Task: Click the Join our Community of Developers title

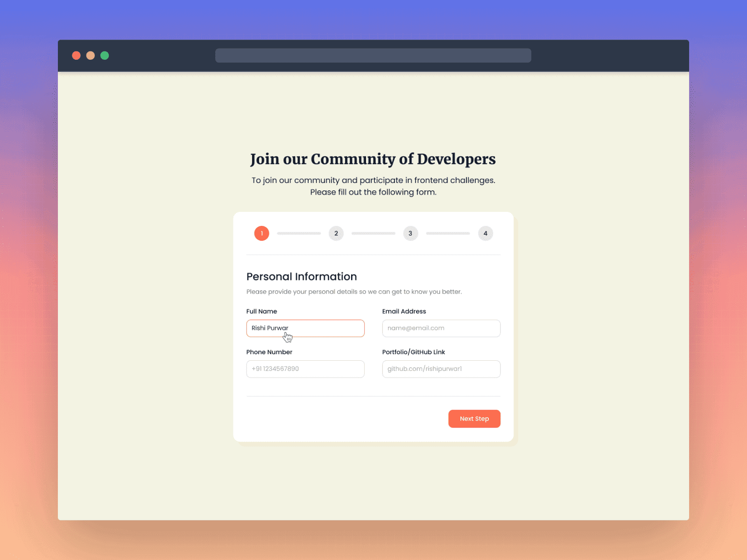Action: (373, 159)
